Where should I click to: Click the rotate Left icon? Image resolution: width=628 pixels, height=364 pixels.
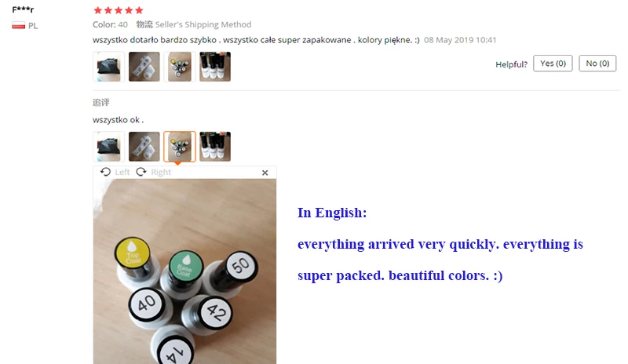105,172
